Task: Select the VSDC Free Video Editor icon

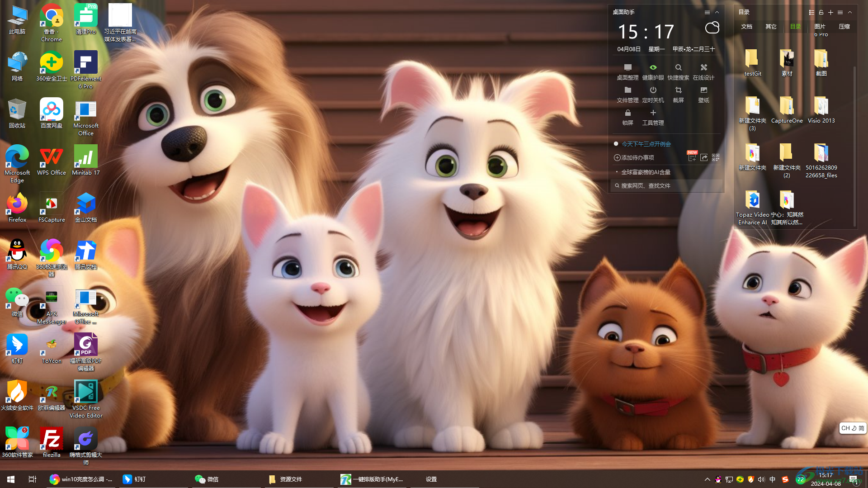Action: click(x=86, y=399)
